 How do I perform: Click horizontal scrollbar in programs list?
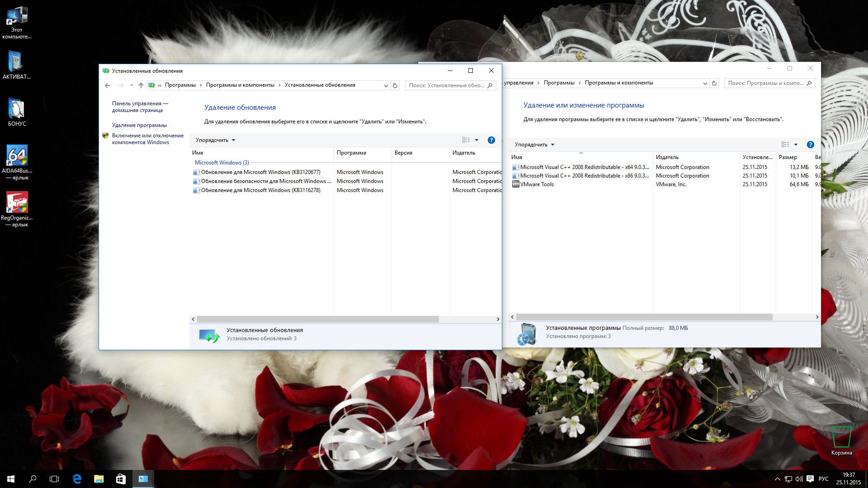click(x=644, y=317)
